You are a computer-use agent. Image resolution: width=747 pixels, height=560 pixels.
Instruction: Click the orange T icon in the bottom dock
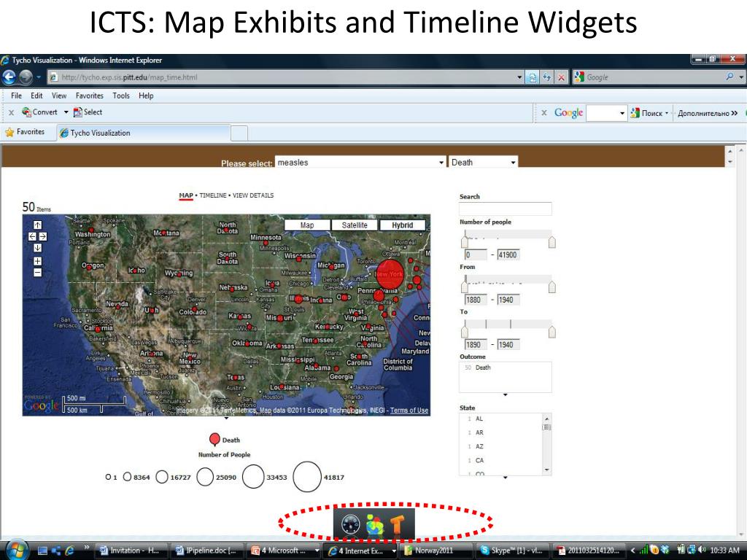pyautogui.click(x=398, y=525)
